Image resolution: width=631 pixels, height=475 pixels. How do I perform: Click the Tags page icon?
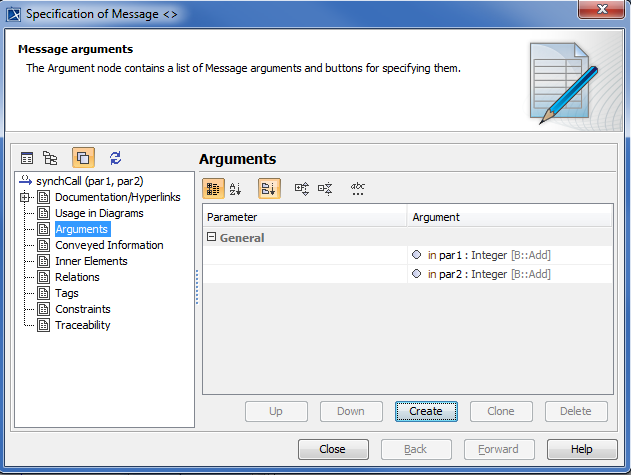pyautogui.click(x=43, y=293)
